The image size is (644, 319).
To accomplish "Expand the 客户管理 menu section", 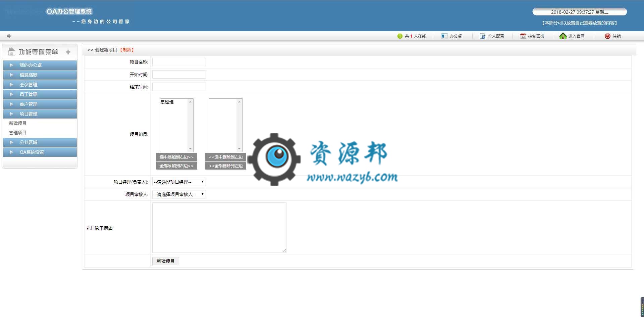I will 40,104.
